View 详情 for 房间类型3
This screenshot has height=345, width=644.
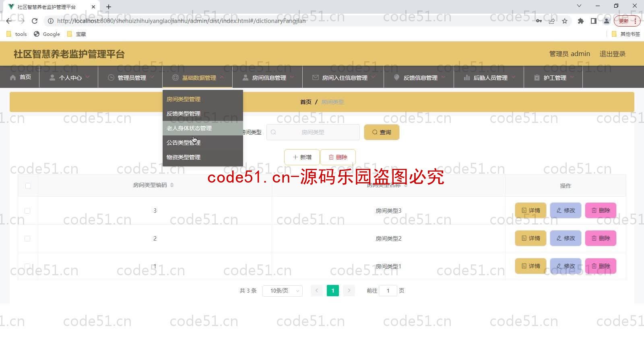(x=530, y=210)
